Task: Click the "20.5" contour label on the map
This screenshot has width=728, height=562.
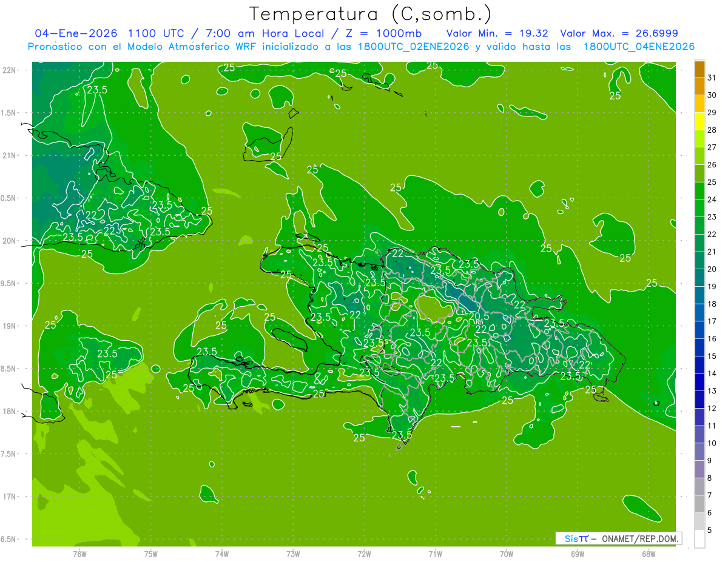Action: coord(479,316)
